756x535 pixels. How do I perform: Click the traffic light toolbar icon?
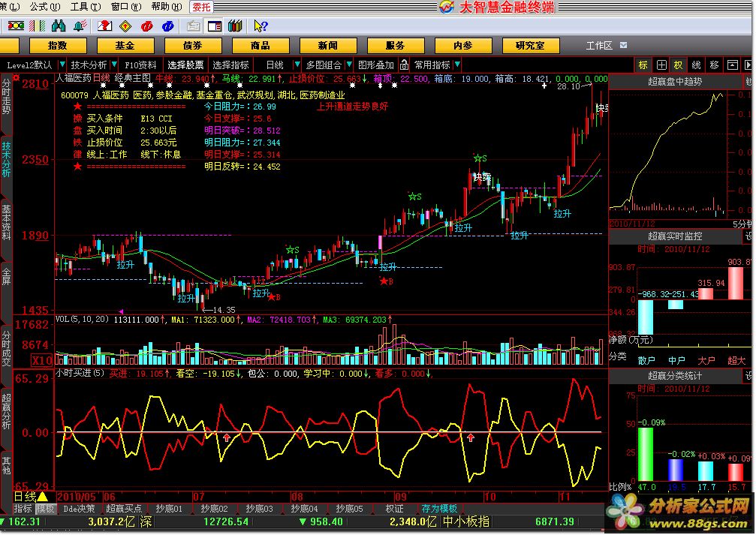[x=16, y=26]
